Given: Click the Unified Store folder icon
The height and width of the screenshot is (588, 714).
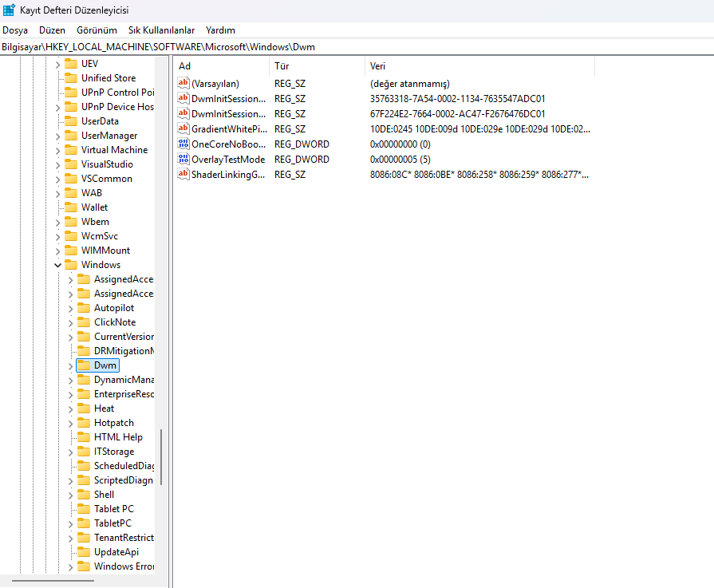Looking at the screenshot, I should 70,78.
